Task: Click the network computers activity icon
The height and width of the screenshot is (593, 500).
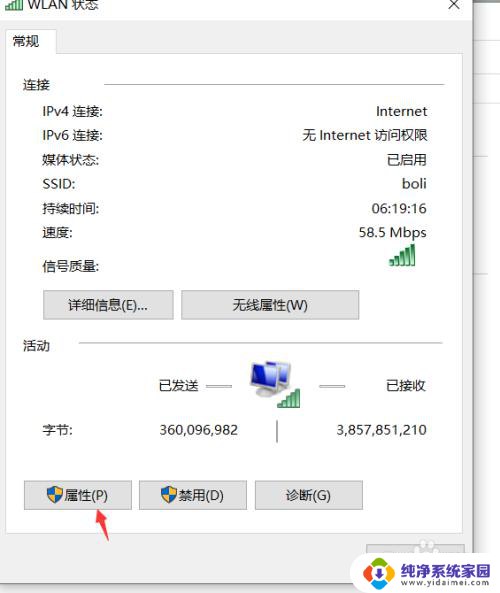Action: coord(275,384)
